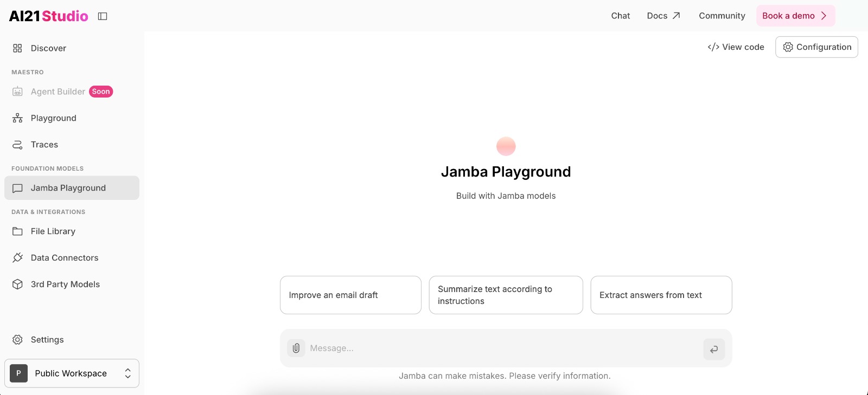The width and height of the screenshot is (868, 395).
Task: Go to the Community page
Action: (722, 16)
